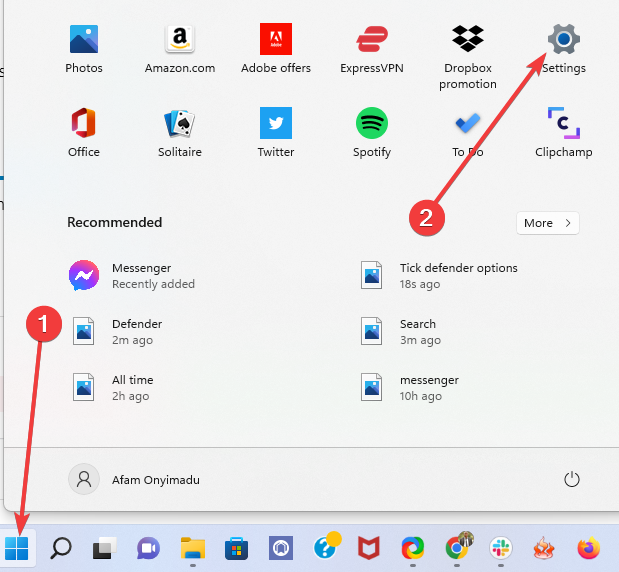Launch ExpressVPN from pinned apps
Screen dimensions: 619x572
point(371,49)
